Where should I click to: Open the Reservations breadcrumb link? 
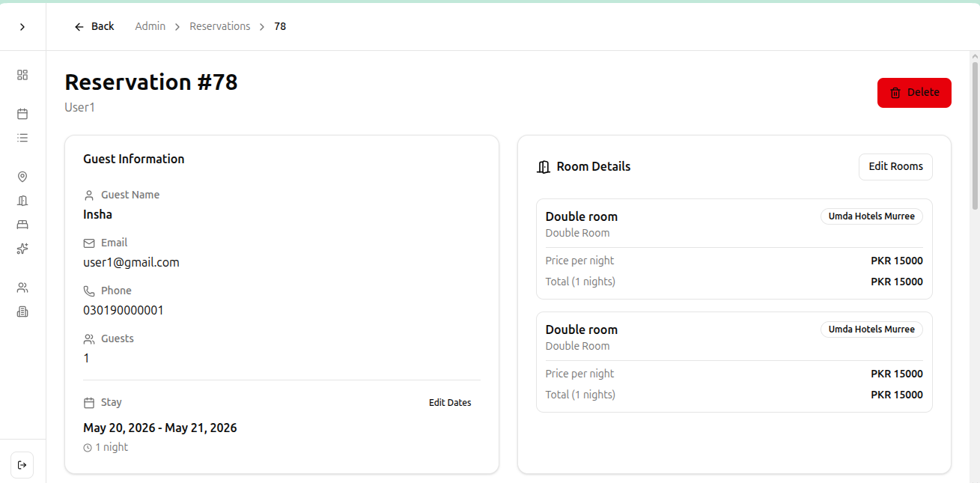click(220, 26)
